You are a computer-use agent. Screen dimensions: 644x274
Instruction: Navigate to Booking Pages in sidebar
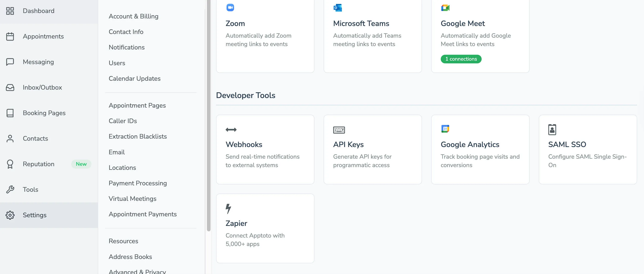(44, 113)
